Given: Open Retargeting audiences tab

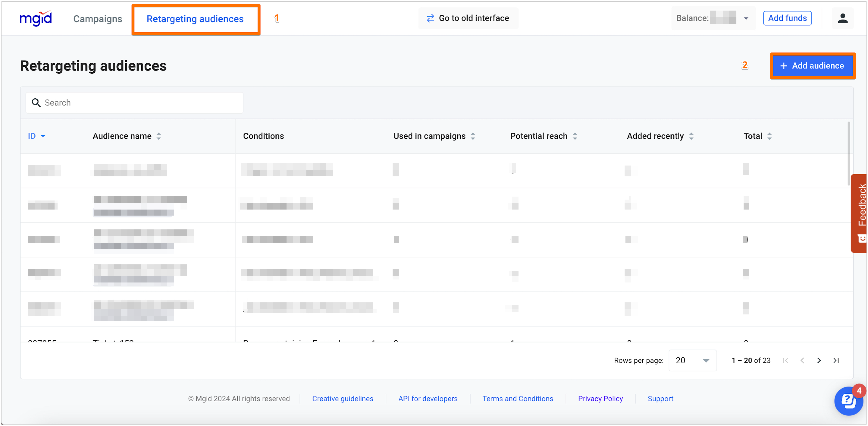Looking at the screenshot, I should pos(195,19).
